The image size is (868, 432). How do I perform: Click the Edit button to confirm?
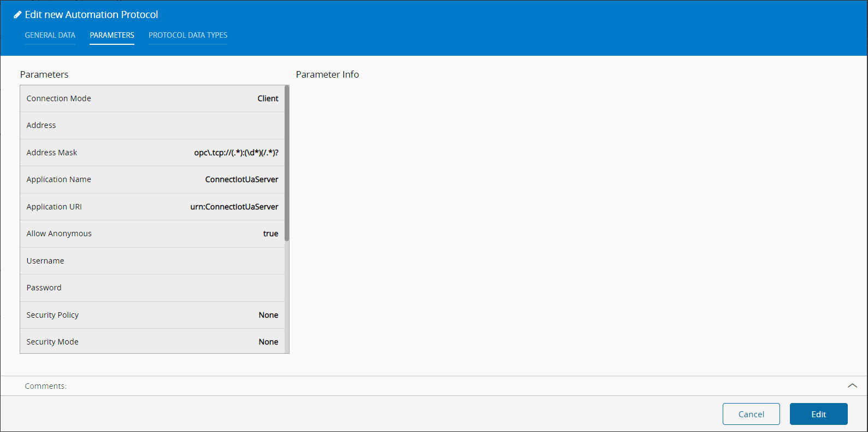click(818, 414)
